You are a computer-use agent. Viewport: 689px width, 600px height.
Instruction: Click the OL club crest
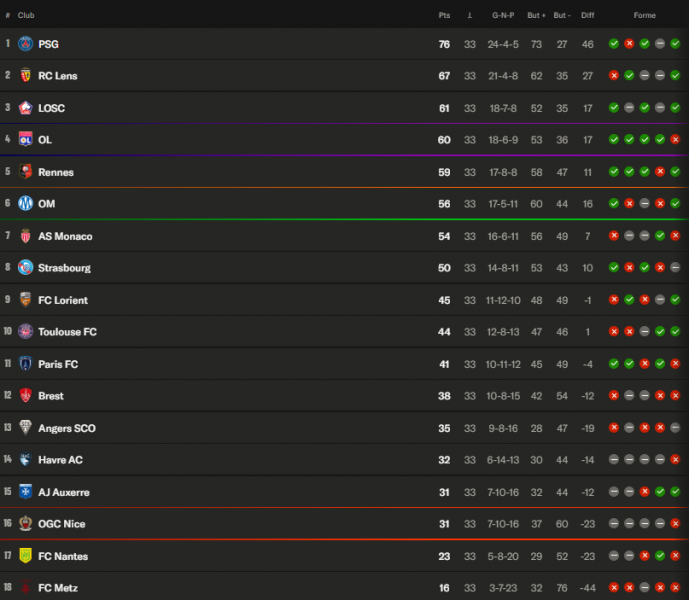pyautogui.click(x=25, y=139)
